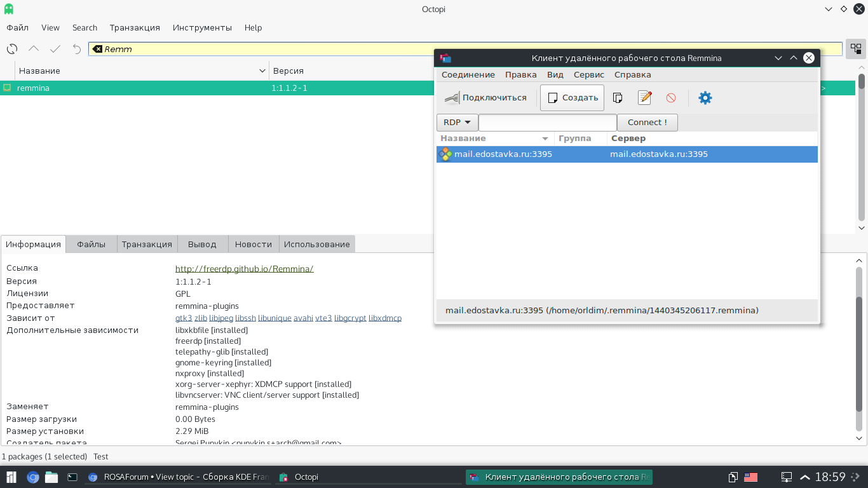Open the RDP protocol dropdown

click(x=457, y=123)
